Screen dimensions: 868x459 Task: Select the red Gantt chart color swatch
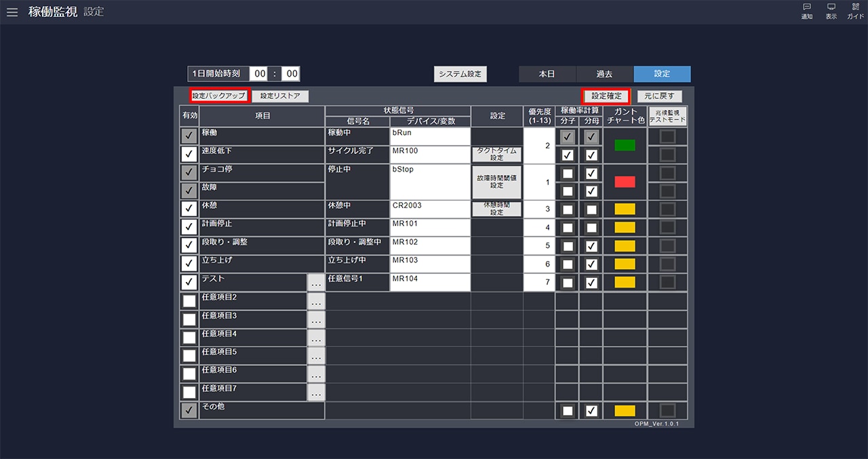(x=625, y=182)
